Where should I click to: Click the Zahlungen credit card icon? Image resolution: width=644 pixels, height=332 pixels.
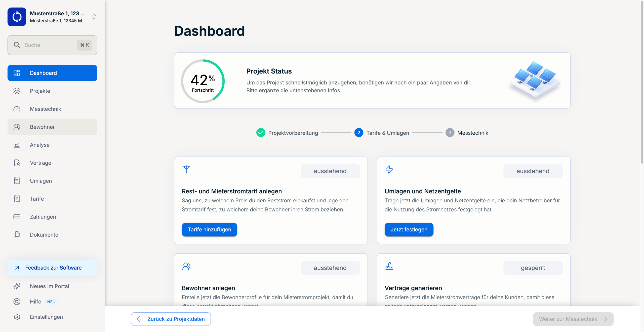pyautogui.click(x=17, y=217)
